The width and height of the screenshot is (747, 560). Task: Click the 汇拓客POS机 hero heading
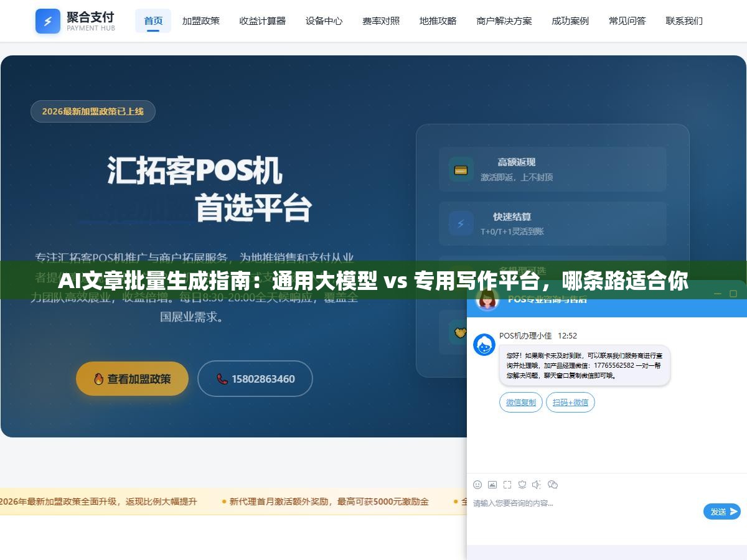coord(195,170)
